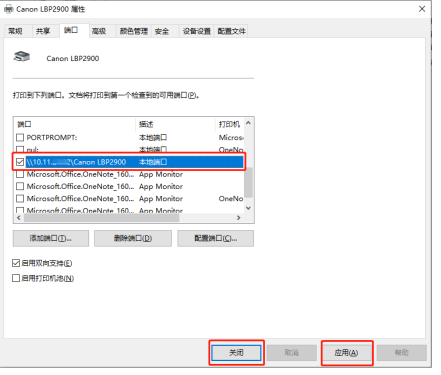Close the dialog with the X button
The image size is (441, 375).
click(422, 9)
